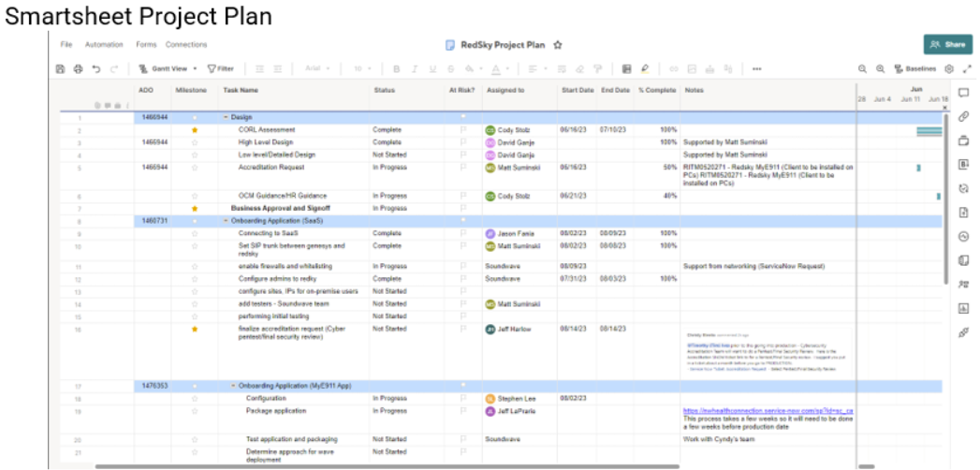Click the outdent icon
This screenshot has height=470, width=980.
pos(260,68)
